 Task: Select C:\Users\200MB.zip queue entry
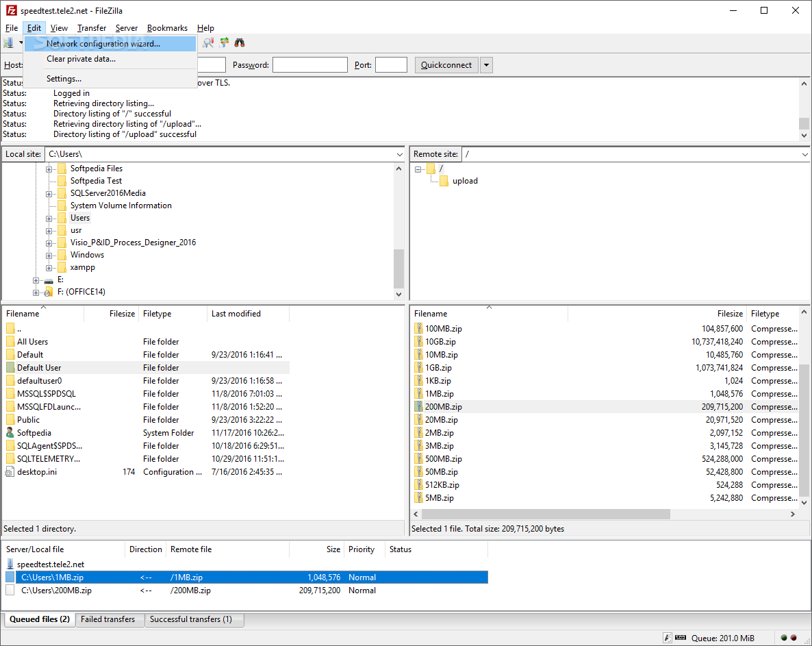click(246, 590)
